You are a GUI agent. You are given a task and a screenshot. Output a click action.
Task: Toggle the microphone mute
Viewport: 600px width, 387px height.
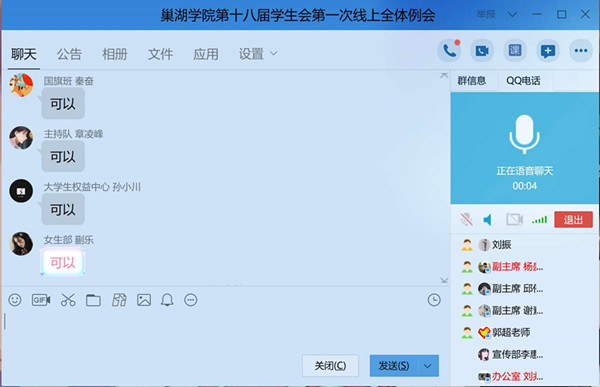(466, 219)
